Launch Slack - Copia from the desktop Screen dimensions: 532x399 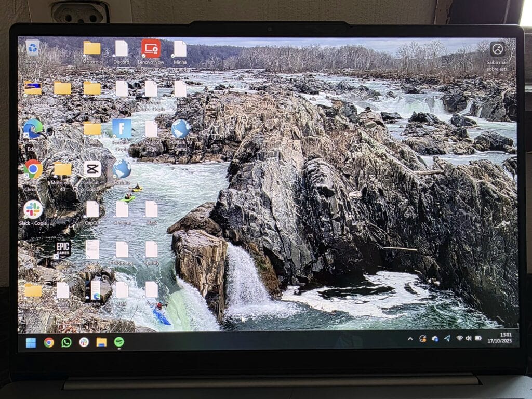point(33,209)
